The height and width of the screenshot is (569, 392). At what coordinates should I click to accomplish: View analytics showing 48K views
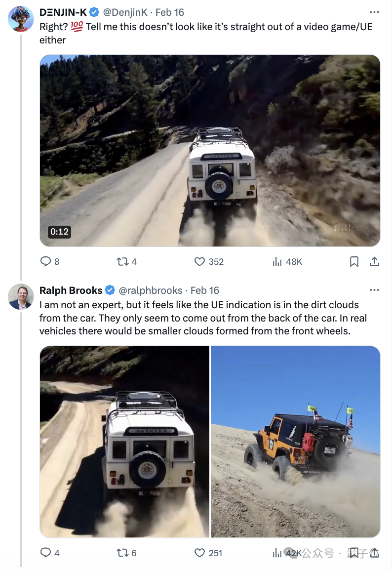tap(277, 261)
